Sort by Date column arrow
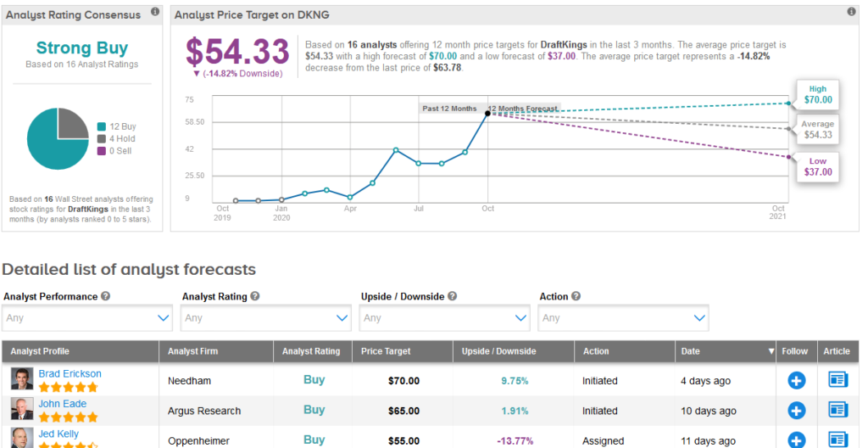 [771, 351]
